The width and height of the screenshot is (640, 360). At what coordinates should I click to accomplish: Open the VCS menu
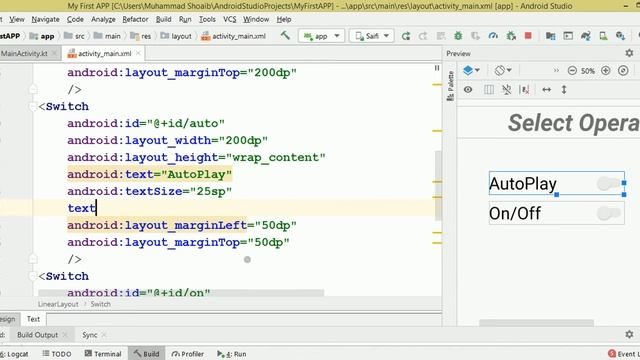click(229, 19)
